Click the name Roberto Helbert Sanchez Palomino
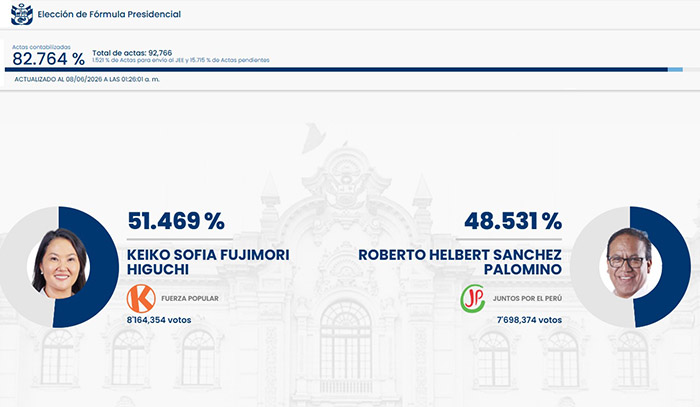The image size is (700, 407). coord(460,262)
